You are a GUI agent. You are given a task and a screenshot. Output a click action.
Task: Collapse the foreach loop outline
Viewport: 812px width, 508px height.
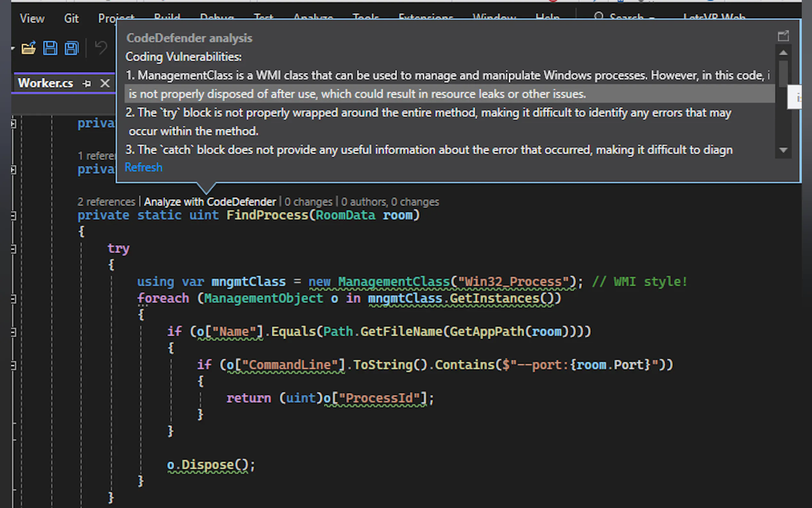[13, 299]
